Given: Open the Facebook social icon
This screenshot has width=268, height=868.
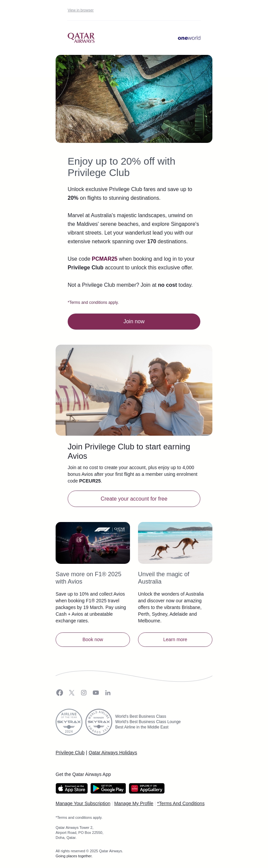Looking at the screenshot, I should point(60,692).
